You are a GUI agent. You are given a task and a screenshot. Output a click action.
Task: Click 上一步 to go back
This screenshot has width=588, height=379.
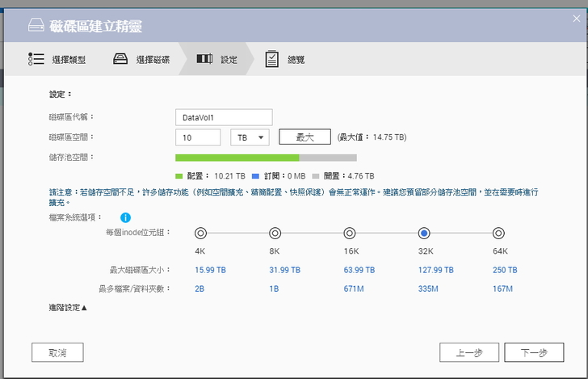pos(468,352)
